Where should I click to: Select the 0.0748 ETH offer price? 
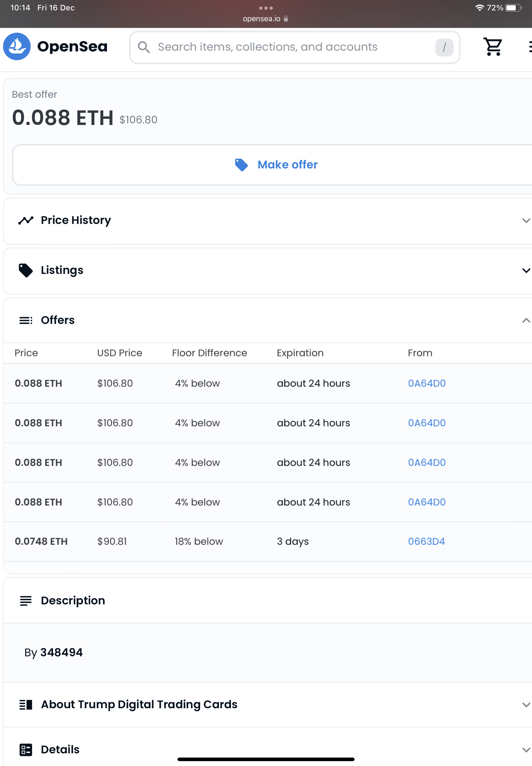[x=41, y=541]
